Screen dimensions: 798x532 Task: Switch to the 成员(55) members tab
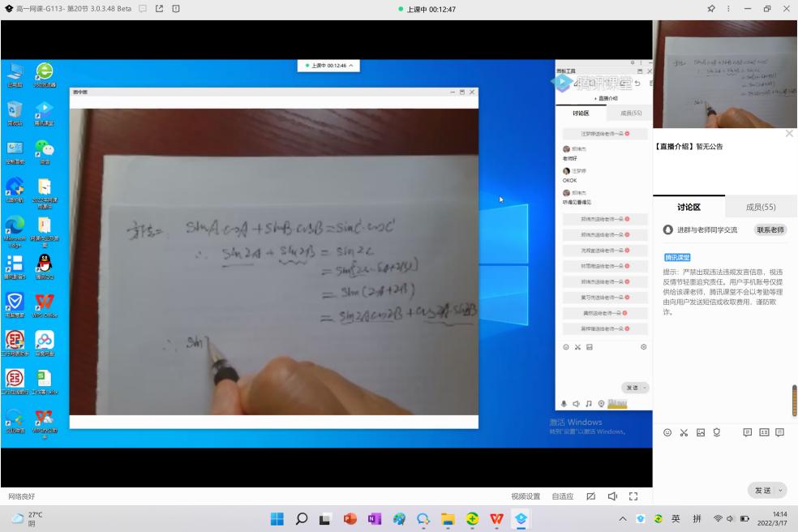tap(761, 207)
